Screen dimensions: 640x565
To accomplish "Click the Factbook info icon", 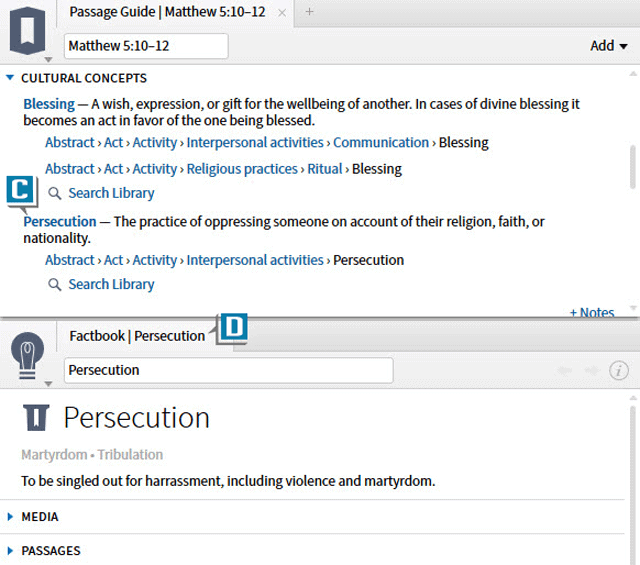I will [619, 370].
